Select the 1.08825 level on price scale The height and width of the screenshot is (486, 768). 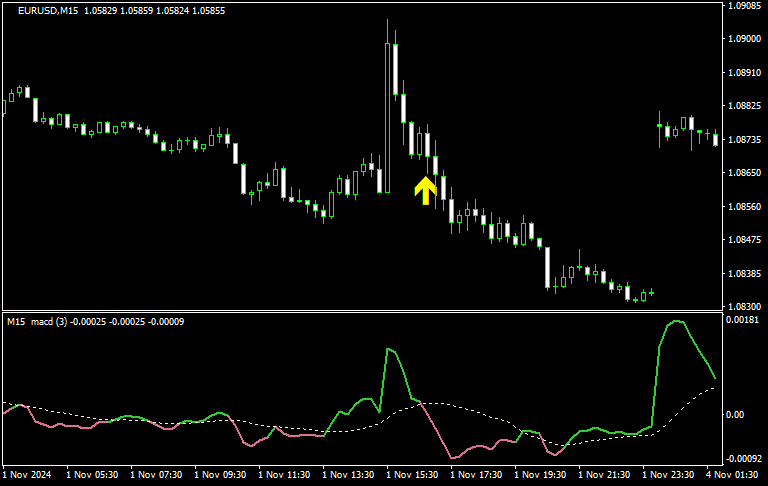[744, 106]
